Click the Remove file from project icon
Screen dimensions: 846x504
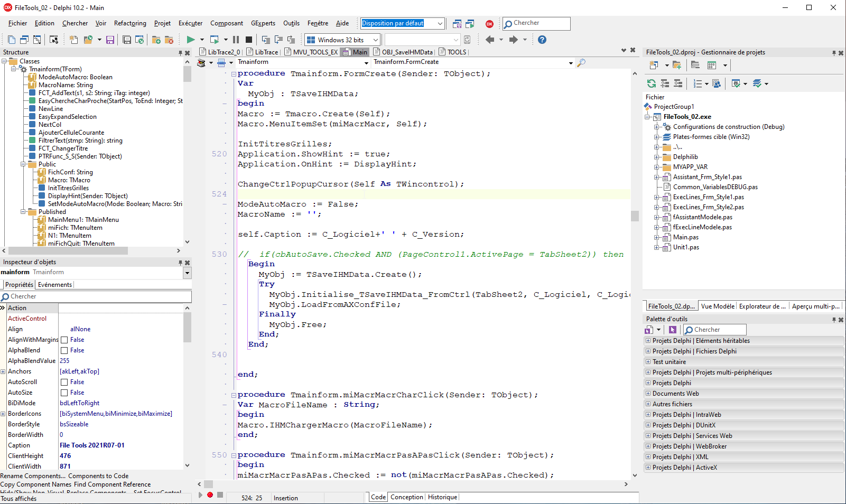pyautogui.click(x=169, y=40)
